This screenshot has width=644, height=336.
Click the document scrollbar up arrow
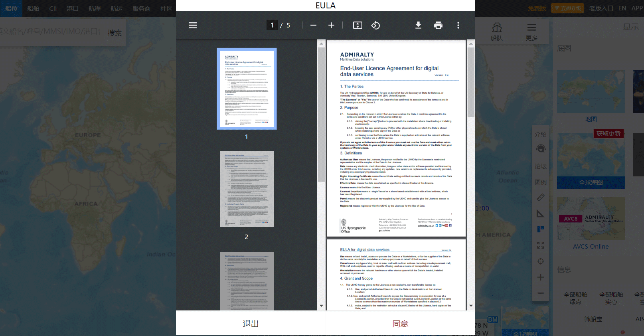471,43
